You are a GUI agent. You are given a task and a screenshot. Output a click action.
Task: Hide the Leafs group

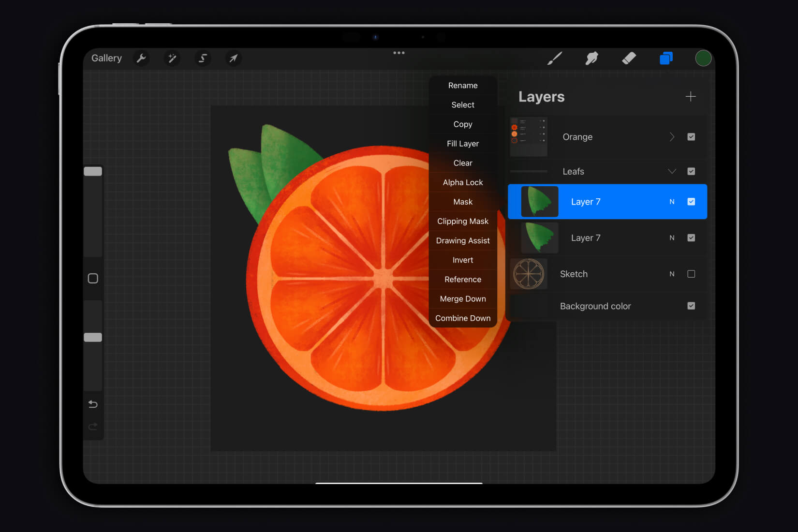coord(691,171)
